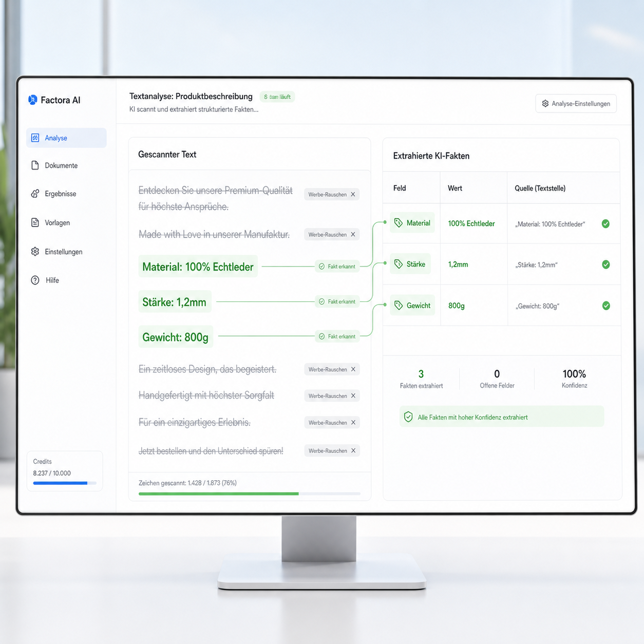644x644 pixels.
Task: Click the Offene Felder count of 0
Action: pyautogui.click(x=497, y=374)
